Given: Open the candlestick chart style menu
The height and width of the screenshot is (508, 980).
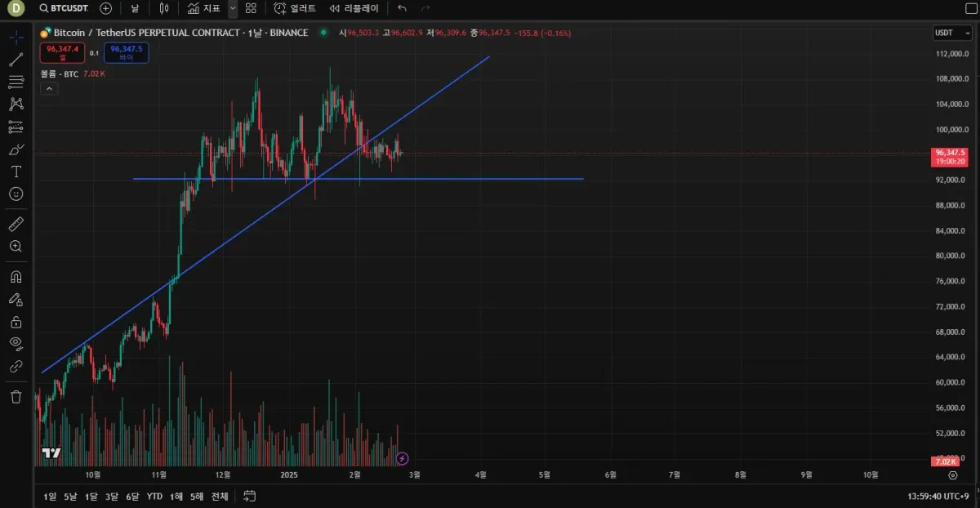Looking at the screenshot, I should [x=164, y=8].
